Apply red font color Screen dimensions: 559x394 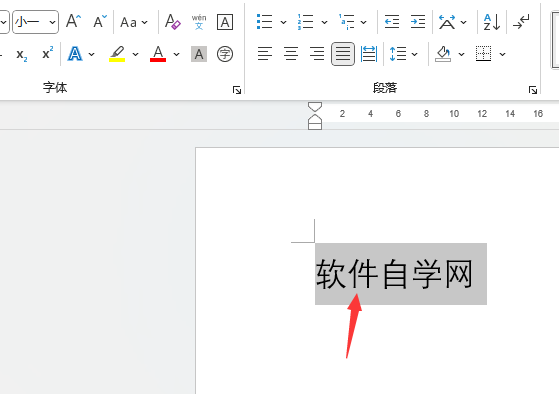click(x=158, y=54)
